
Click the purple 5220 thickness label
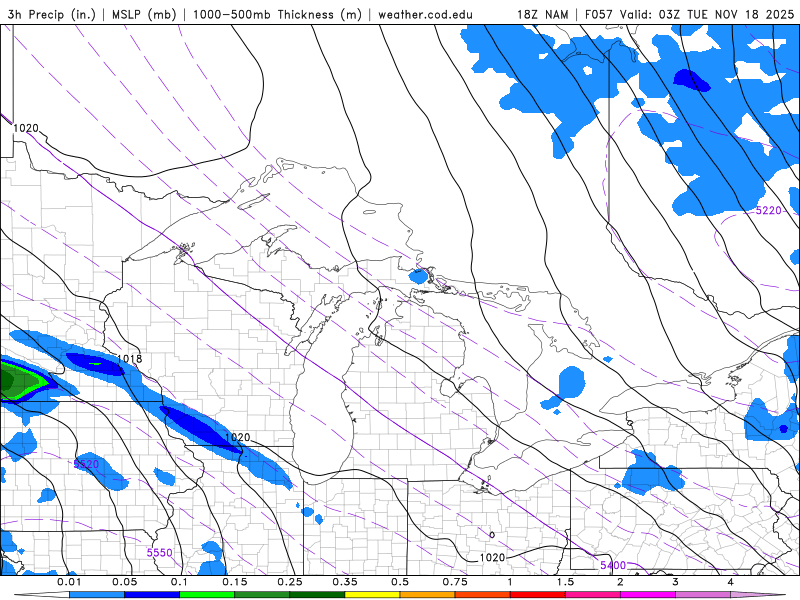[768, 210]
